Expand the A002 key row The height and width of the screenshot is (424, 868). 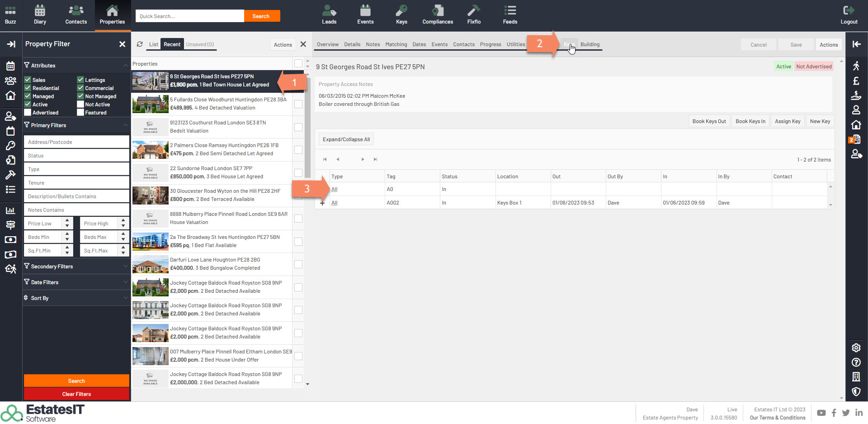coord(322,203)
